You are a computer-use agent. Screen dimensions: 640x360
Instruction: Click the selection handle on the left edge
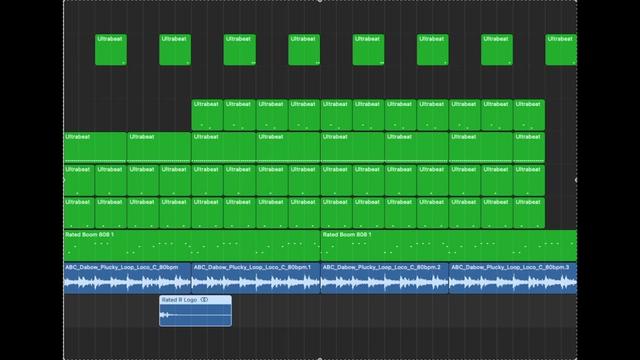click(x=64, y=180)
